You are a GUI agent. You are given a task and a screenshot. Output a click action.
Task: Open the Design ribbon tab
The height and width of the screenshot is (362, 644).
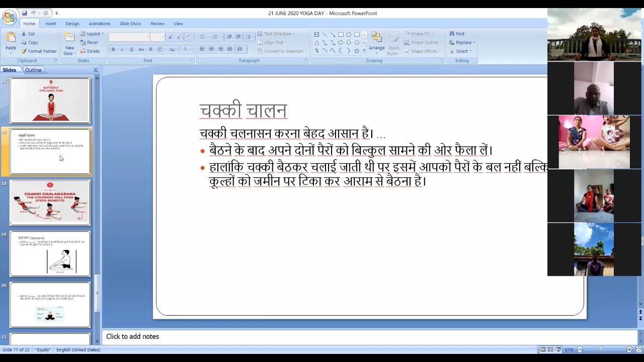72,24
